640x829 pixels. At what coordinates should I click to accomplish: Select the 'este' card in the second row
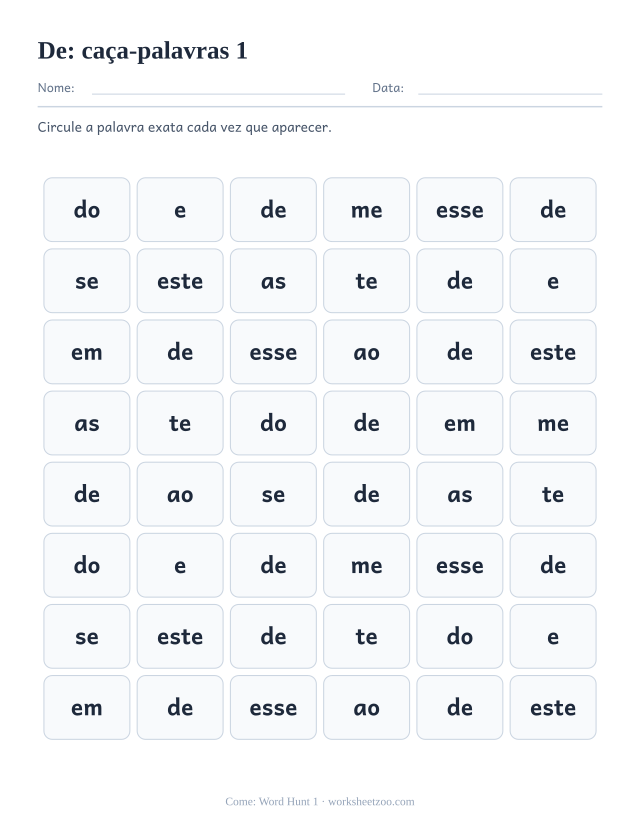(180, 281)
